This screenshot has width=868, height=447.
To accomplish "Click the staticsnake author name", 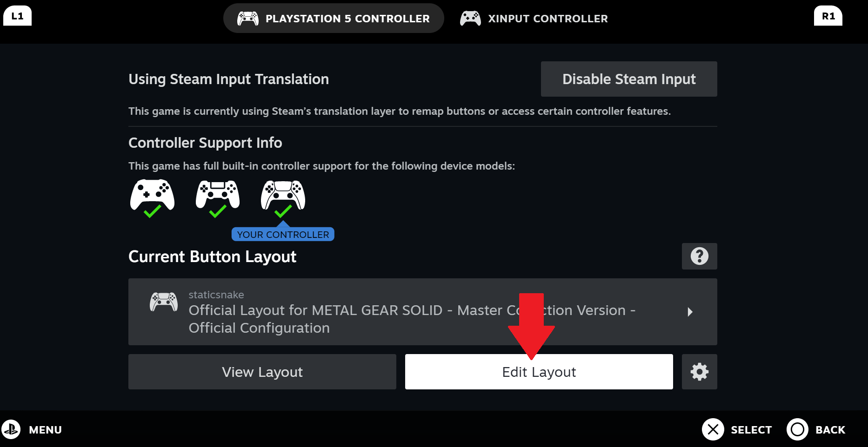I will pyautogui.click(x=216, y=295).
